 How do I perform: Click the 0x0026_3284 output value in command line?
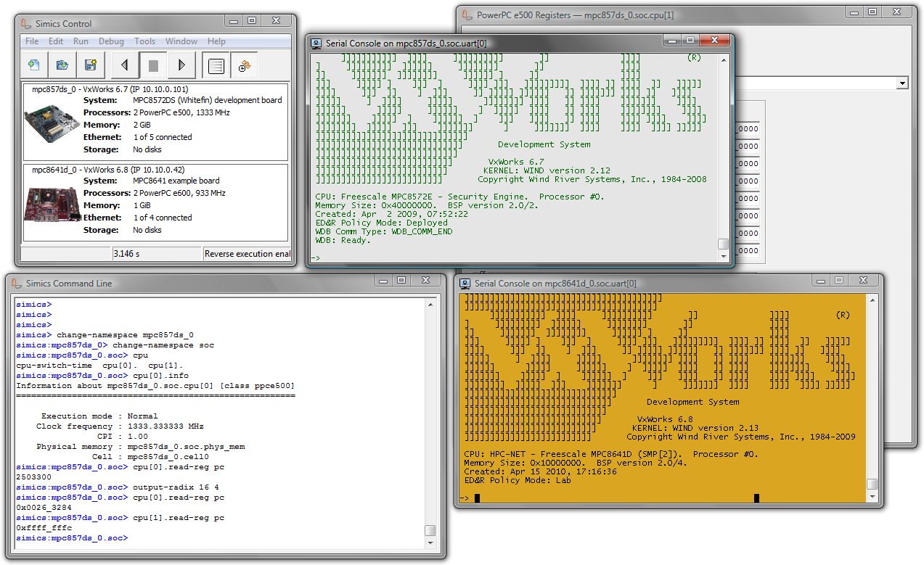(x=44, y=508)
